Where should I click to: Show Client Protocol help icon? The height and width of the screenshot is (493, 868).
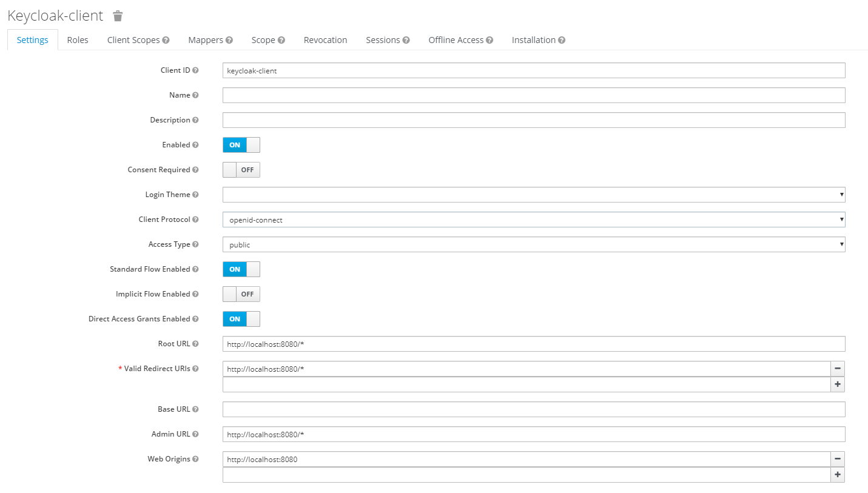tap(195, 220)
